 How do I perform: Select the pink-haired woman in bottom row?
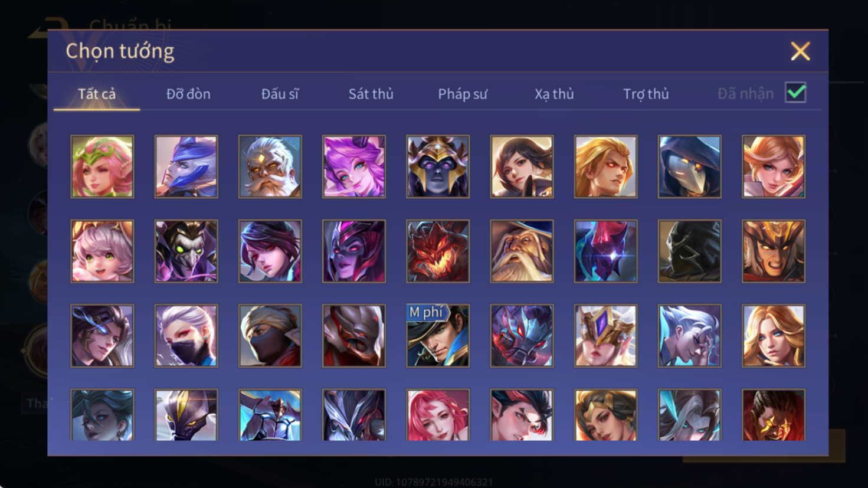[x=438, y=415]
